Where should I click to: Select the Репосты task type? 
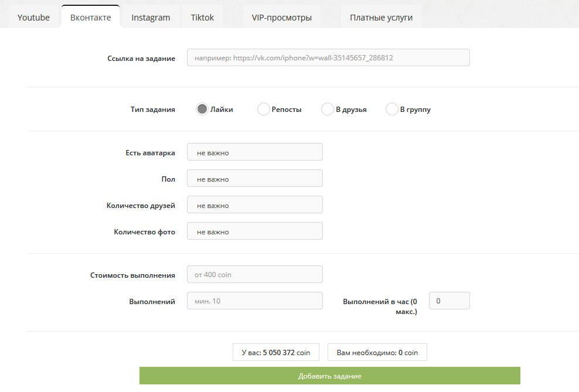pos(263,109)
